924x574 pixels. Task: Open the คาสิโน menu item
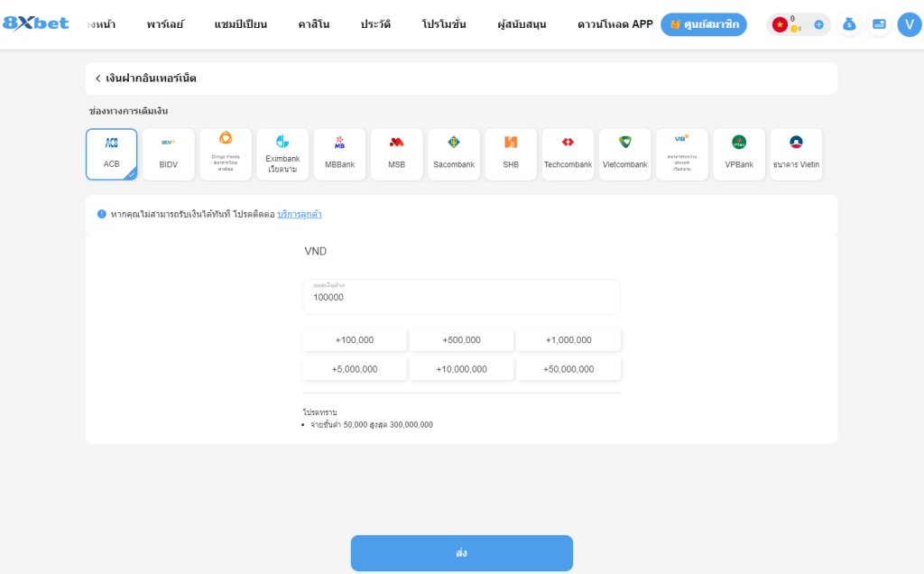pos(314,24)
